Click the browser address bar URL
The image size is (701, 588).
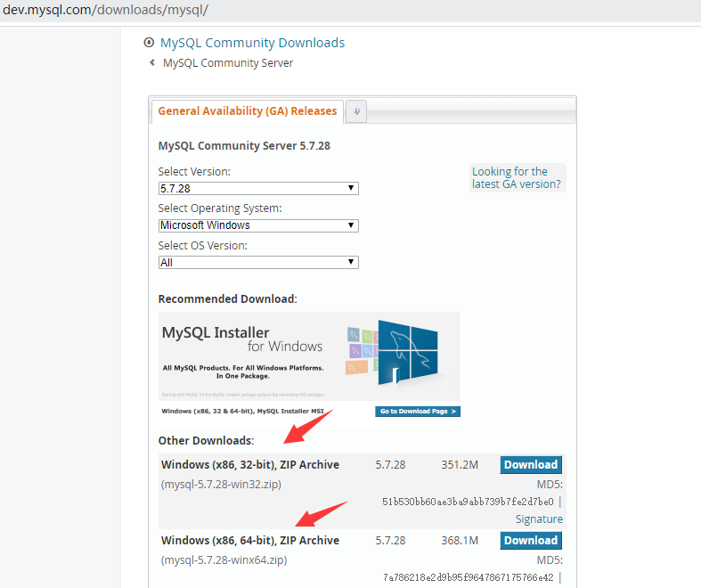[x=105, y=10]
